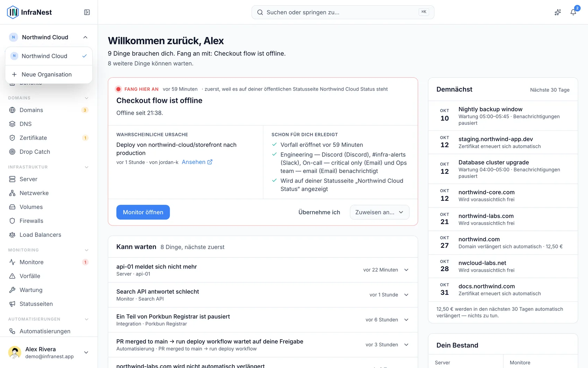
Task: Click Alex Rivera avatar picture
Action: [x=15, y=352]
